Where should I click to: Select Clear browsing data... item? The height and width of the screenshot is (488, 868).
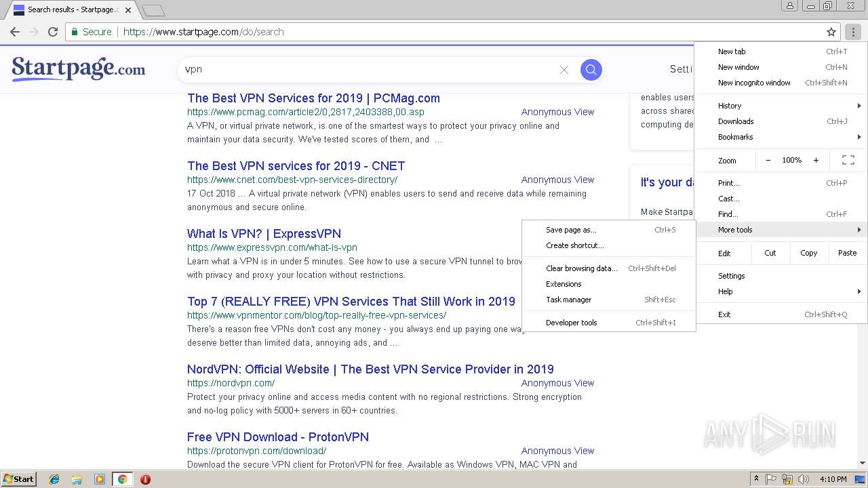tap(609, 268)
